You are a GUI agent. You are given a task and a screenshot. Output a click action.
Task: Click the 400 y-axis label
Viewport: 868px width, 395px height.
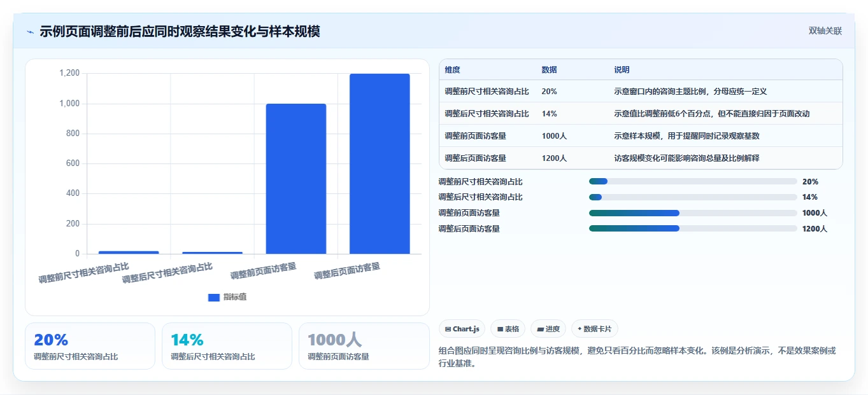pos(73,194)
